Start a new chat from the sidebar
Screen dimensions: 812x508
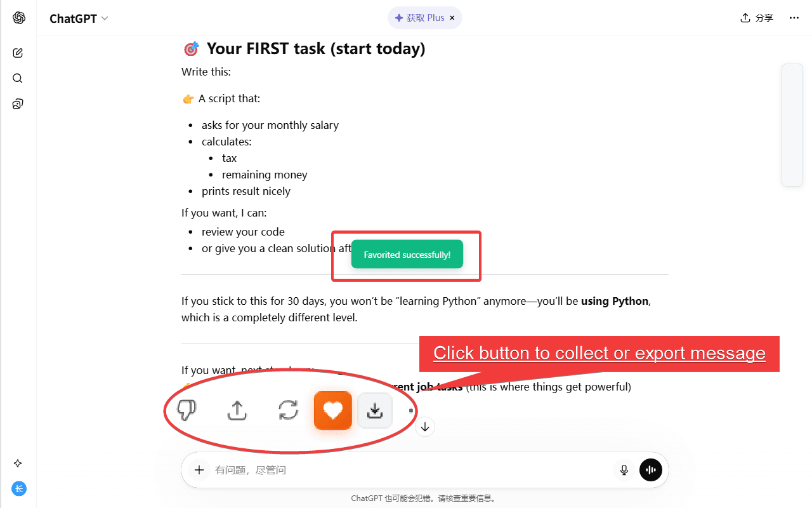[x=17, y=53]
